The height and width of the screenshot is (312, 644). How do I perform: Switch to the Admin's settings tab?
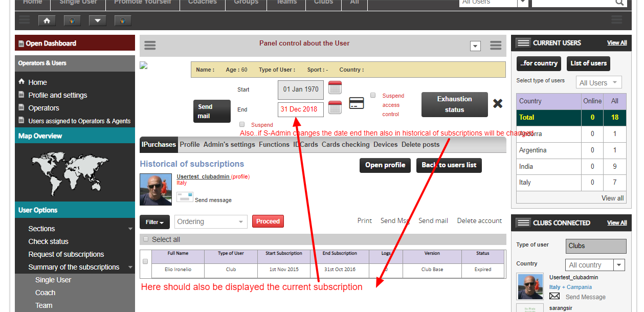(x=229, y=145)
